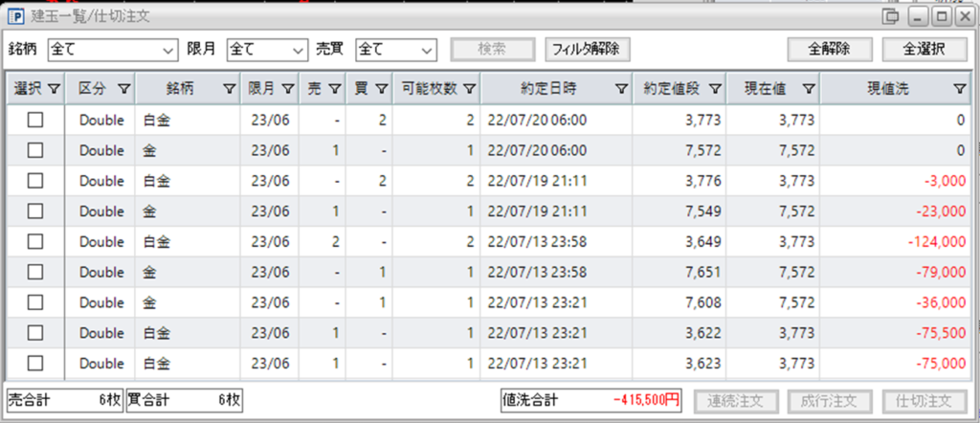This screenshot has height=423, width=980.
Task: Click the -3,000 現値洗 value
Action: 946,181
